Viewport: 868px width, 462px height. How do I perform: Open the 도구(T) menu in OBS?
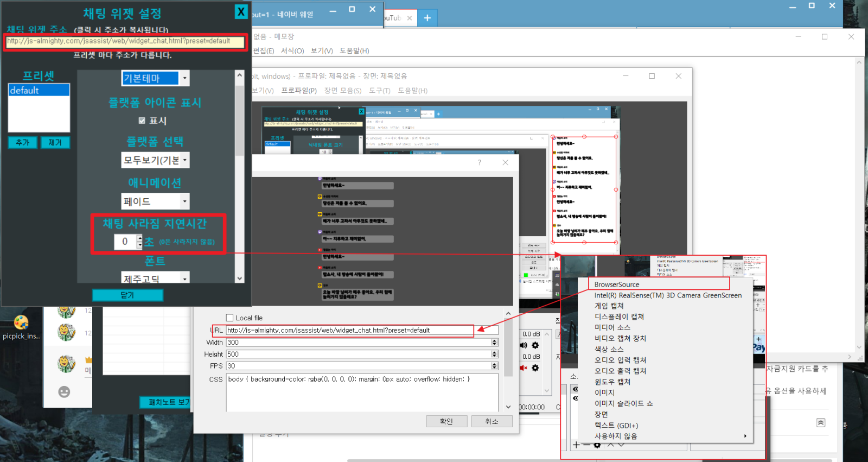tap(380, 90)
